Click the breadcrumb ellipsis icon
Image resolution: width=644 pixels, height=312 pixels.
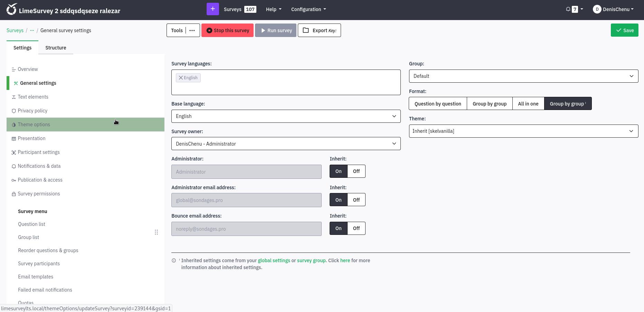point(32,30)
